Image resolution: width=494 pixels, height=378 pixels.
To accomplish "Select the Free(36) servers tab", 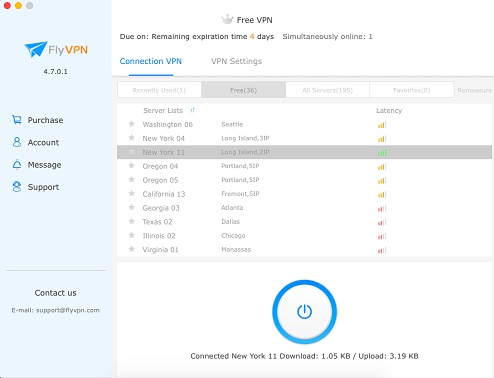I will click(243, 90).
